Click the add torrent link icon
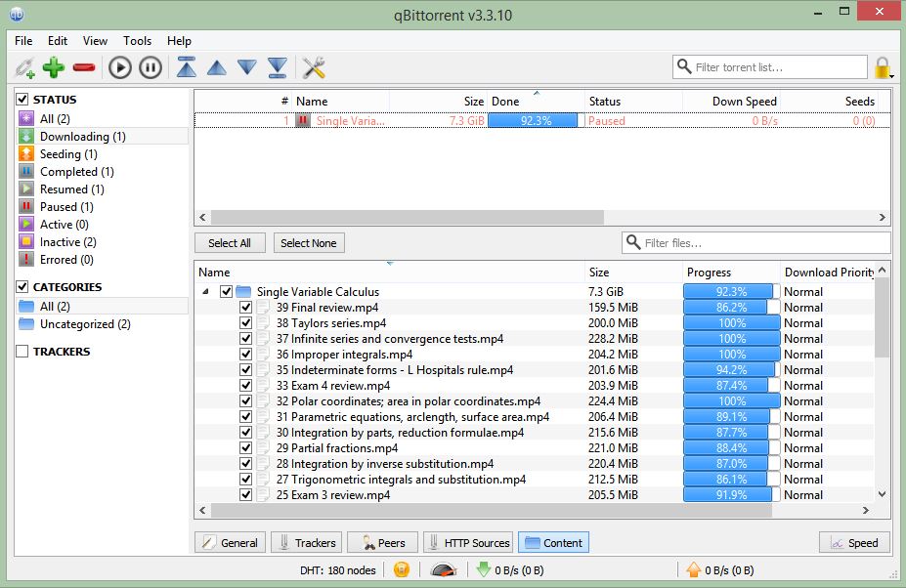This screenshot has width=906, height=588. click(24, 67)
